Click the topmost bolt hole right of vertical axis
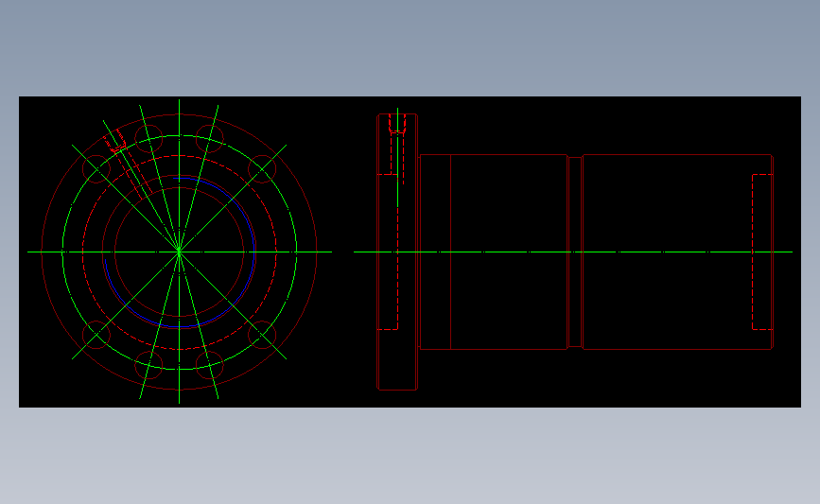The height and width of the screenshot is (504, 820). click(210, 139)
